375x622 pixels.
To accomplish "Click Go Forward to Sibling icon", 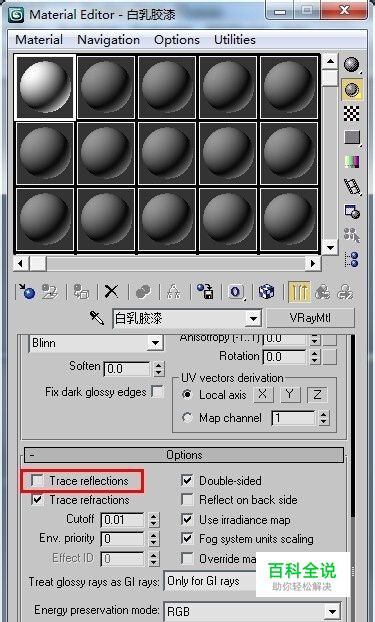I will coord(345,292).
